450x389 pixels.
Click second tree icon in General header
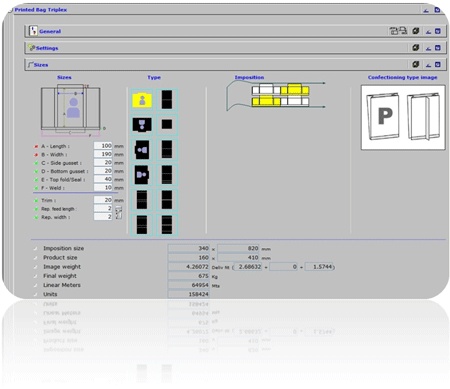pos(403,31)
